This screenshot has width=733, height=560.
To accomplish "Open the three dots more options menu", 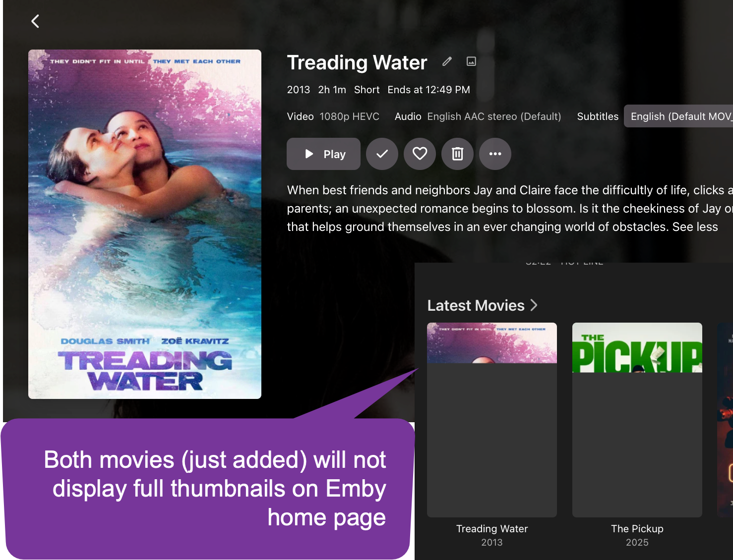I will pos(495,154).
